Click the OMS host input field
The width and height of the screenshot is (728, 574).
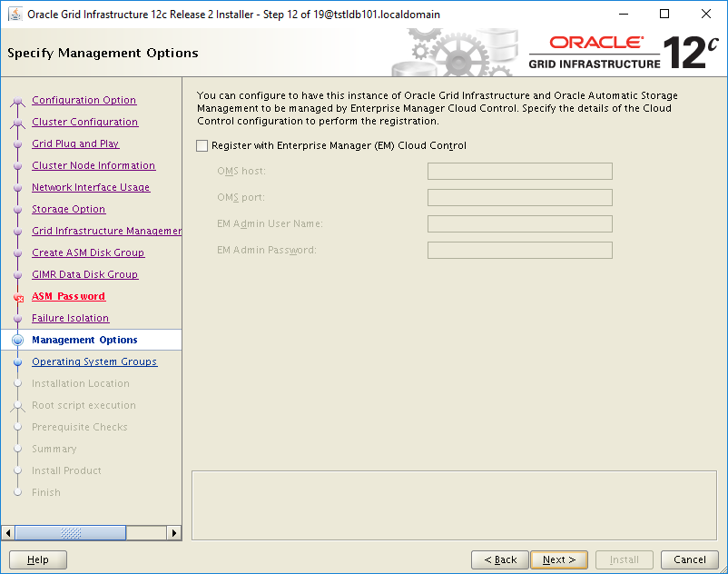pyautogui.click(x=519, y=171)
